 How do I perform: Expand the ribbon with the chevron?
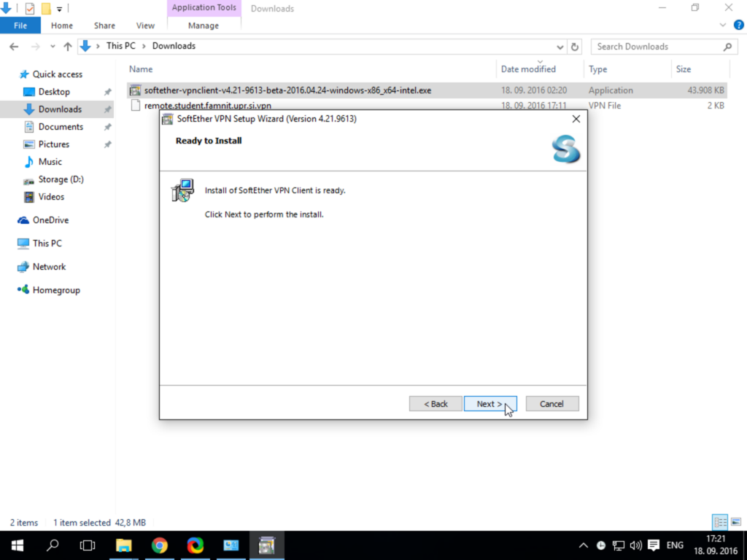click(723, 26)
